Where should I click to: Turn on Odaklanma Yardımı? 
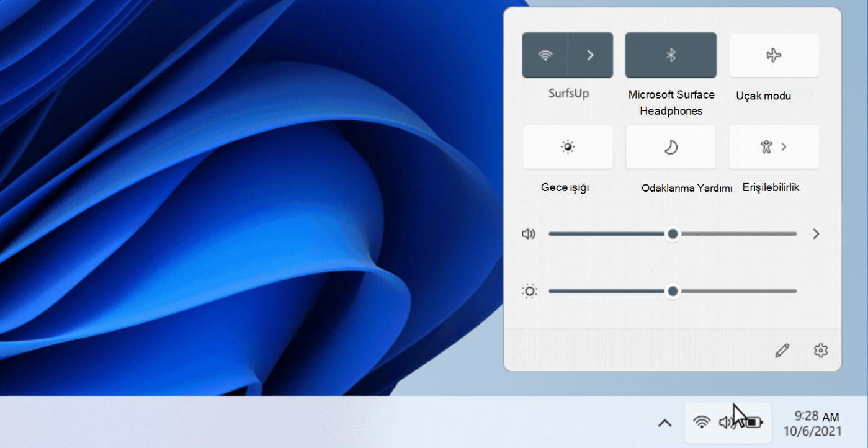click(671, 147)
